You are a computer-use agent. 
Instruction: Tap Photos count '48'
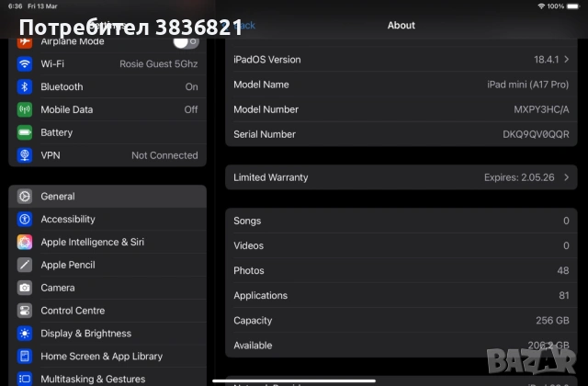pyautogui.click(x=563, y=270)
